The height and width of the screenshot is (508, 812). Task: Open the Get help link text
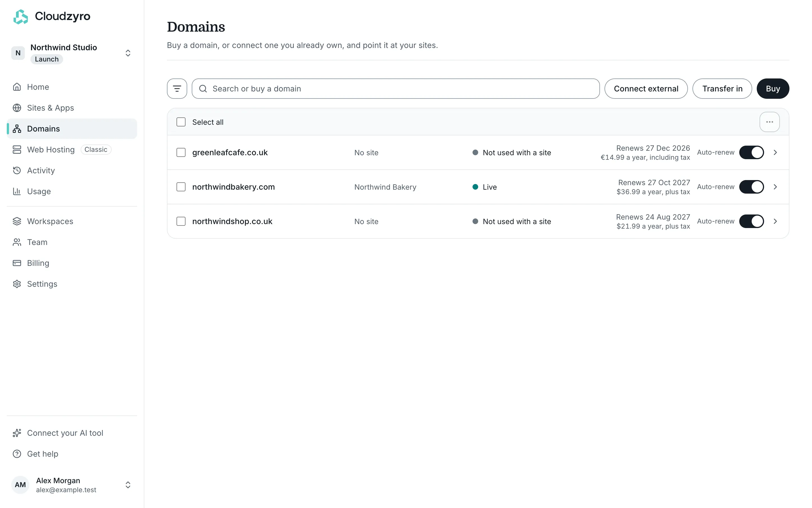click(x=43, y=454)
